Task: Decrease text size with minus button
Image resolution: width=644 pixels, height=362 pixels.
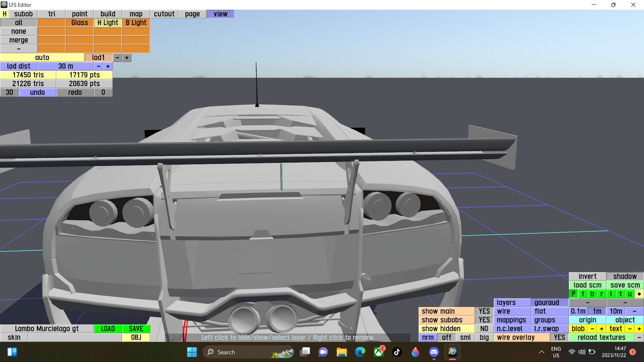Action: (630, 329)
